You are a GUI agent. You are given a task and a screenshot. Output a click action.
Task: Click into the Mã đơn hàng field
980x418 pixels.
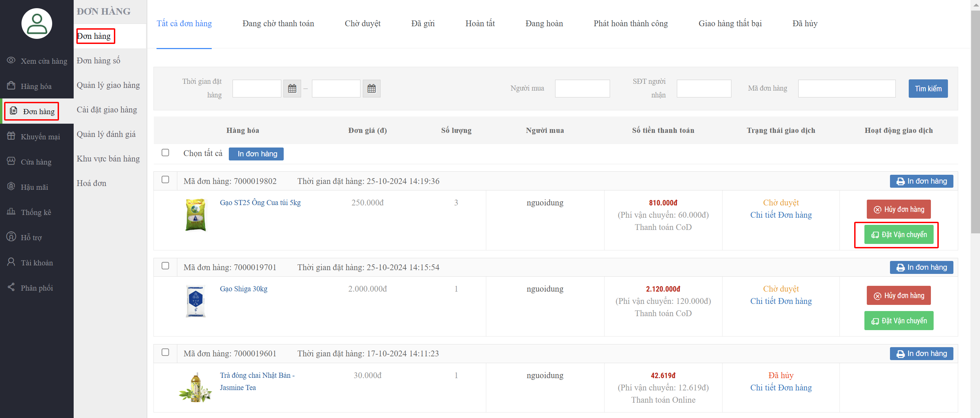(x=846, y=89)
